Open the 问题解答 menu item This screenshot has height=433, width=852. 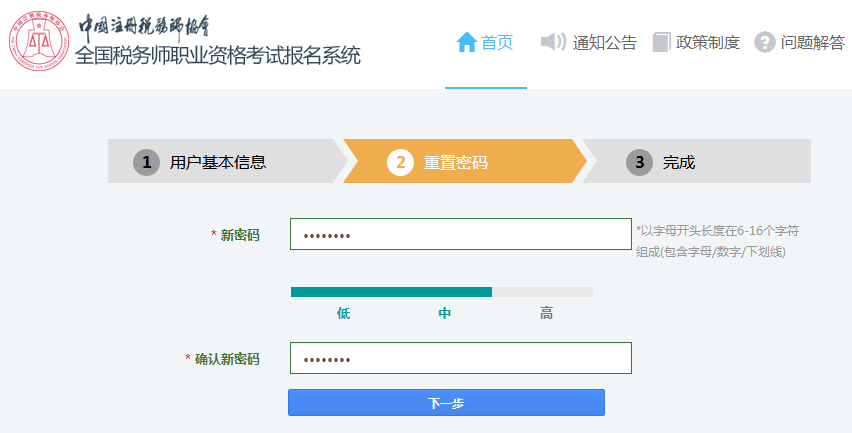[x=812, y=42]
